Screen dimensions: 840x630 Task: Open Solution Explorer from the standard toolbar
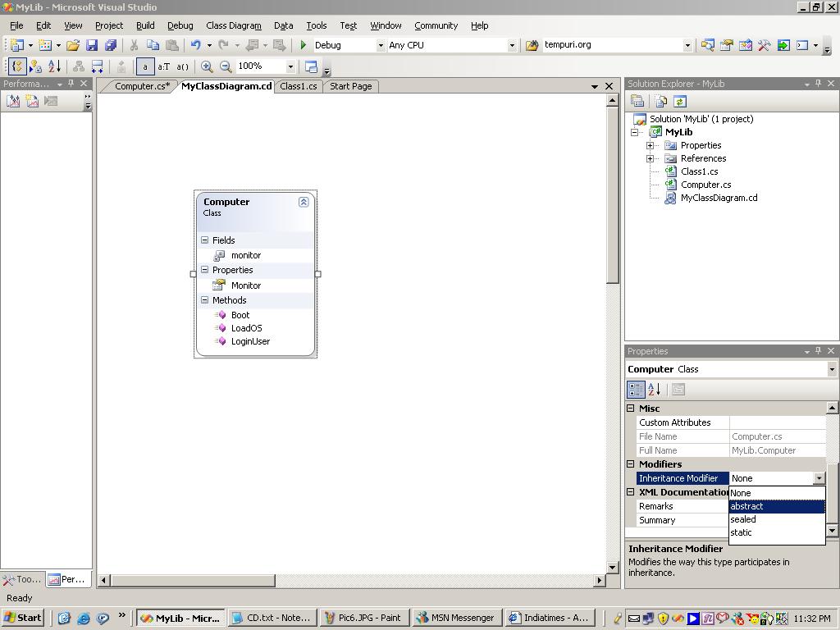[x=708, y=46]
